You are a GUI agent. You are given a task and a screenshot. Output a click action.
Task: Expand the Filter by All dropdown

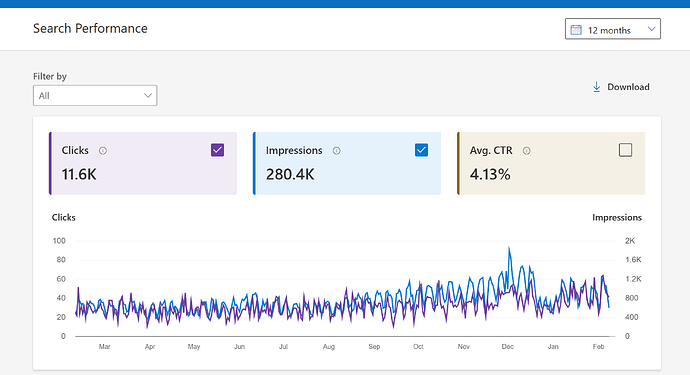95,96
